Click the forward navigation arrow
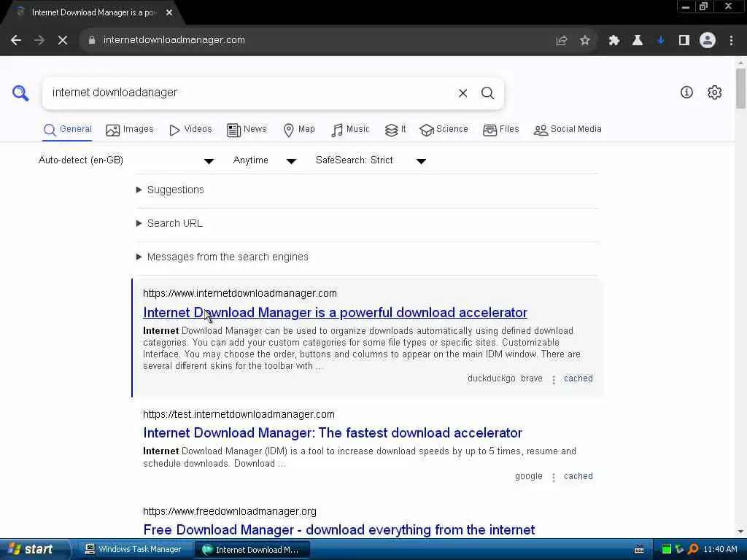Screen dimensions: 747x560 click(39, 41)
